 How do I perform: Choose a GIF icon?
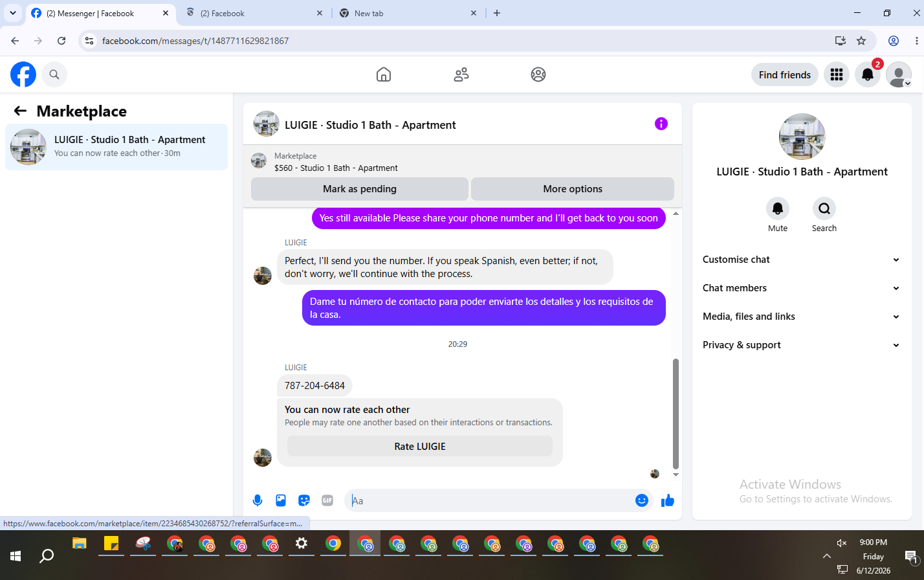pyautogui.click(x=327, y=500)
